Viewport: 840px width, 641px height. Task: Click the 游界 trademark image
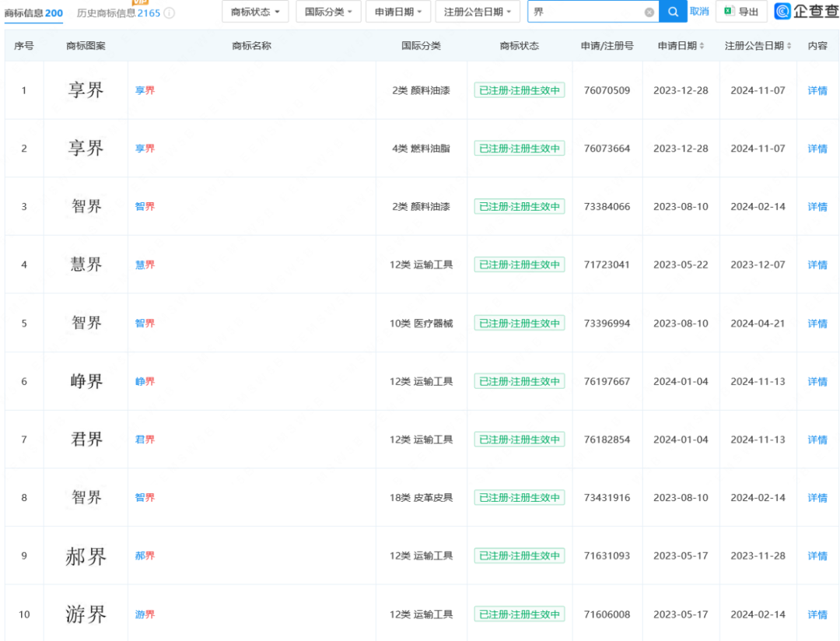(86, 615)
